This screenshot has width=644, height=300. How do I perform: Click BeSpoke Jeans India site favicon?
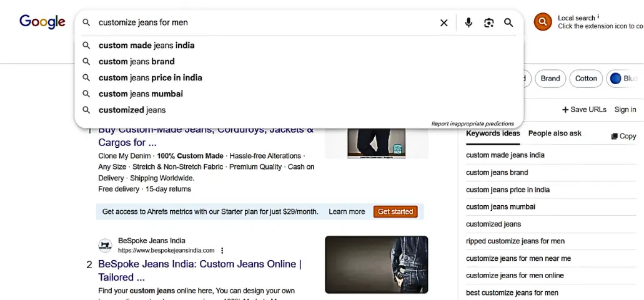pos(105,246)
